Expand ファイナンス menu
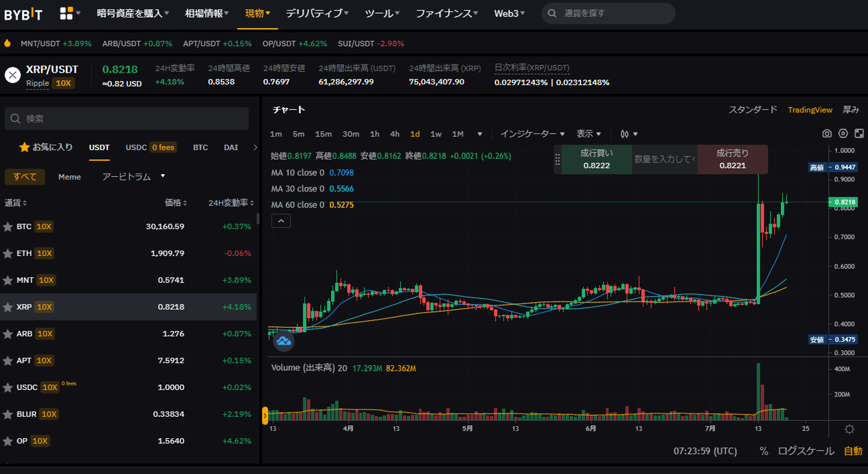 point(447,13)
